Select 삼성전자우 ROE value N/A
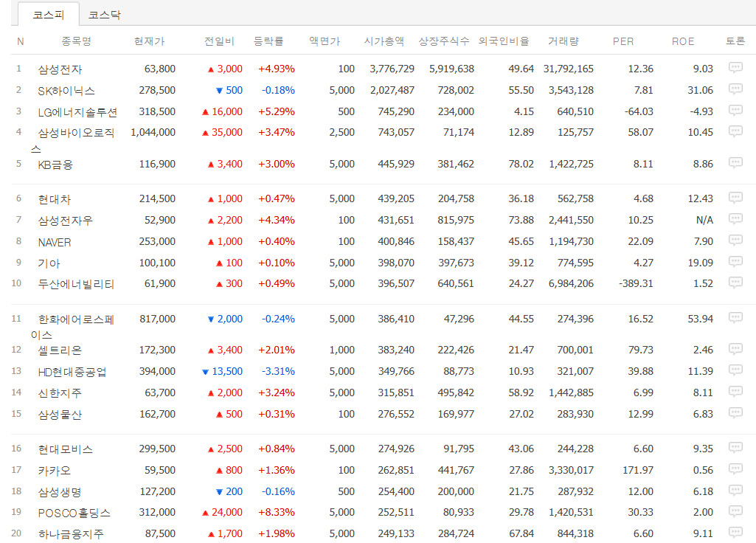Viewport: 756px width, 543px height. pos(704,221)
